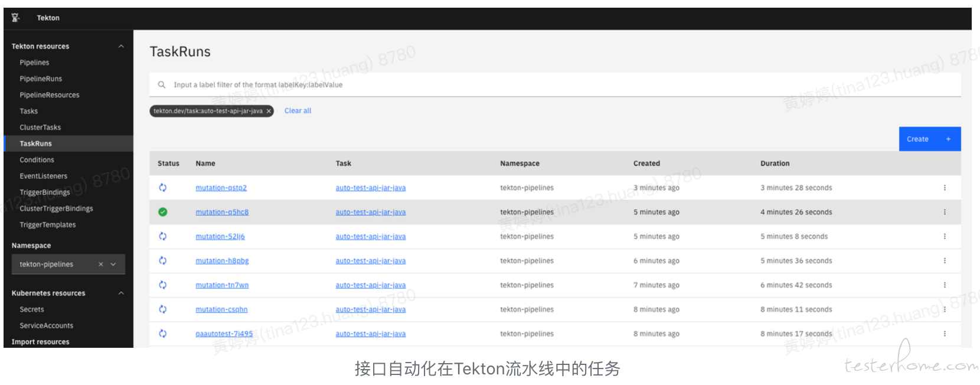
Task: Open the auto-test-api-jar-java task link for qaautotest-7j495
Action: click(371, 334)
